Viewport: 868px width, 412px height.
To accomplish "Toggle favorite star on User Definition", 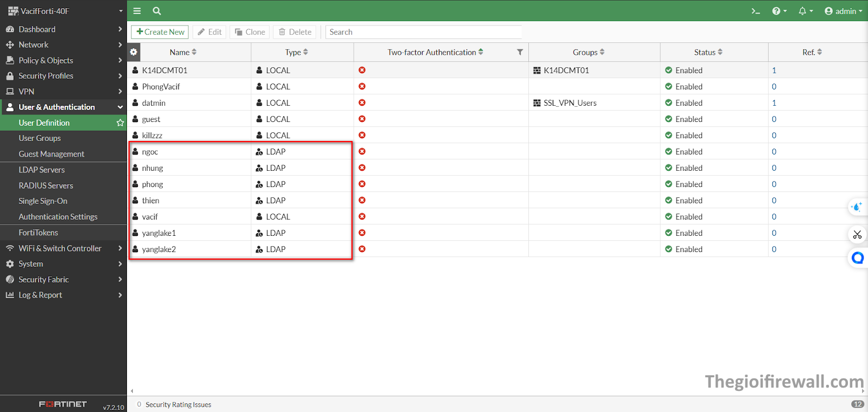I will [120, 123].
